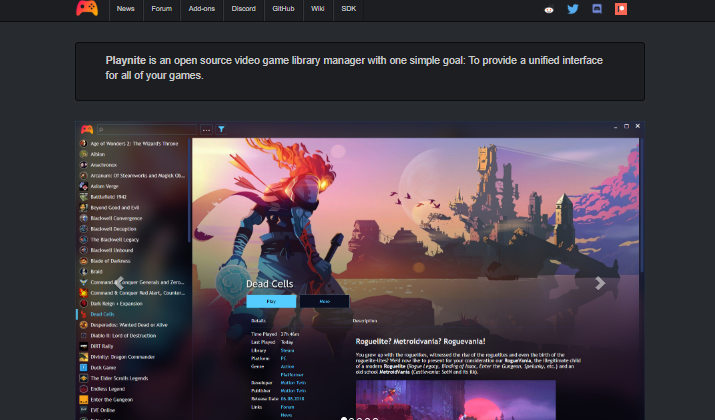Image resolution: width=715 pixels, height=420 pixels.
Task: Open the Discord nav link
Action: click(x=244, y=9)
